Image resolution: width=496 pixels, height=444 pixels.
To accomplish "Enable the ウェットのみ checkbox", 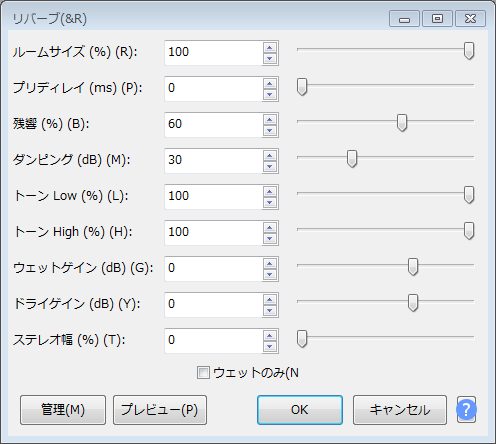I will [203, 372].
